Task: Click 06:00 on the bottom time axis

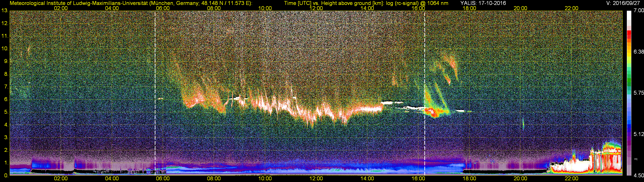Action: pos(163,179)
